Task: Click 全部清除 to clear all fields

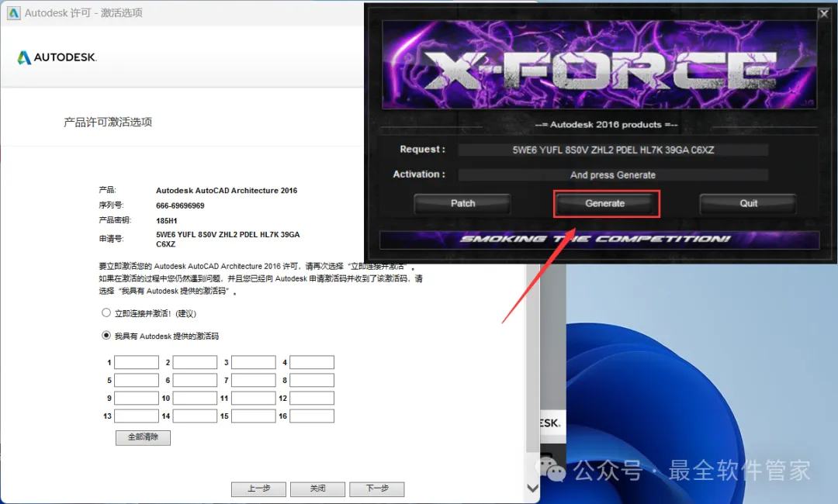Action: [144, 437]
